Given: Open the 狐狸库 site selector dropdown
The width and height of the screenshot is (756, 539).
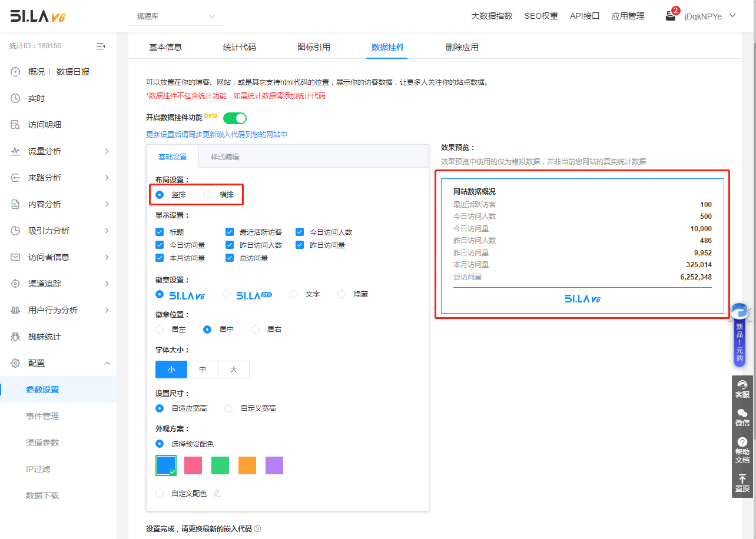Looking at the screenshot, I should click(x=175, y=16).
